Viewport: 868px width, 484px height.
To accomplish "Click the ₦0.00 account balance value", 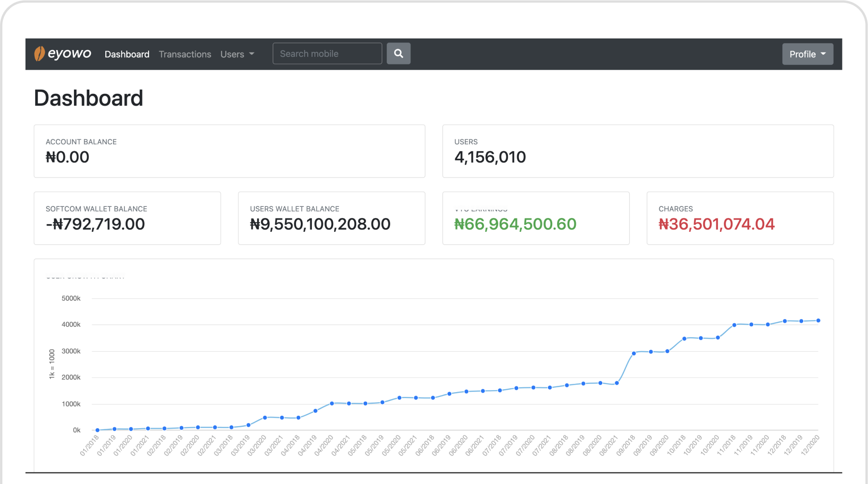I will point(67,157).
